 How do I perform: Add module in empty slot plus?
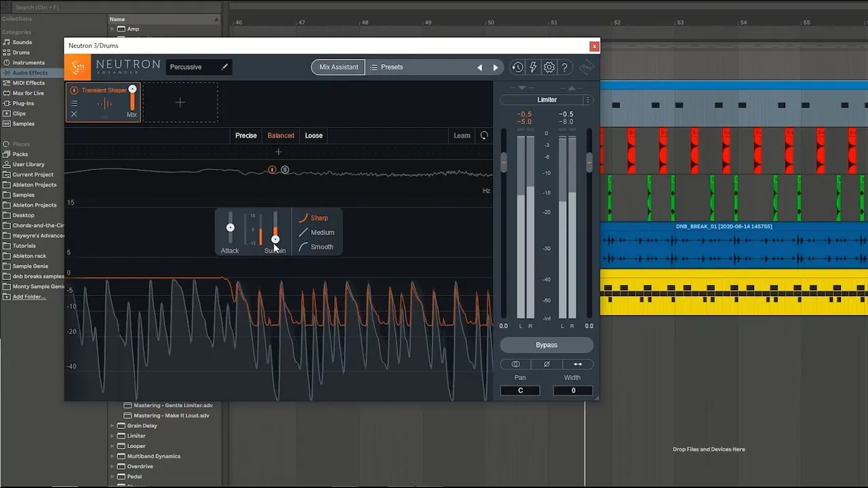180,102
